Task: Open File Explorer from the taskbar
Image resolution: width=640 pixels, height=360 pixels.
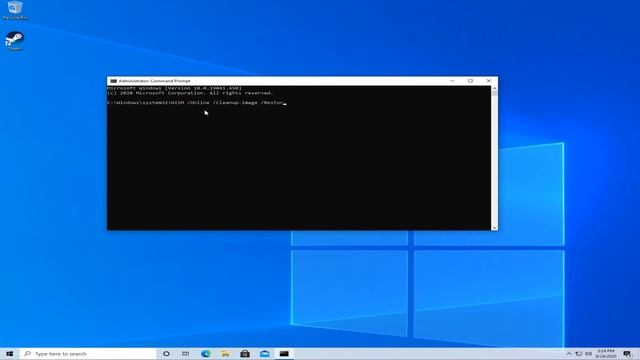Action: 225,353
